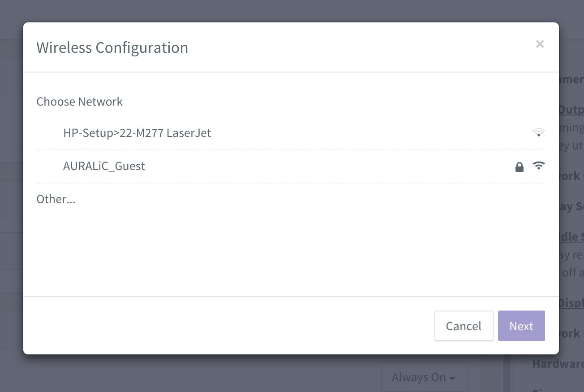The image size is (584, 392).
Task: Open the underlined Displ… link behind the dialog
Action: (x=571, y=303)
